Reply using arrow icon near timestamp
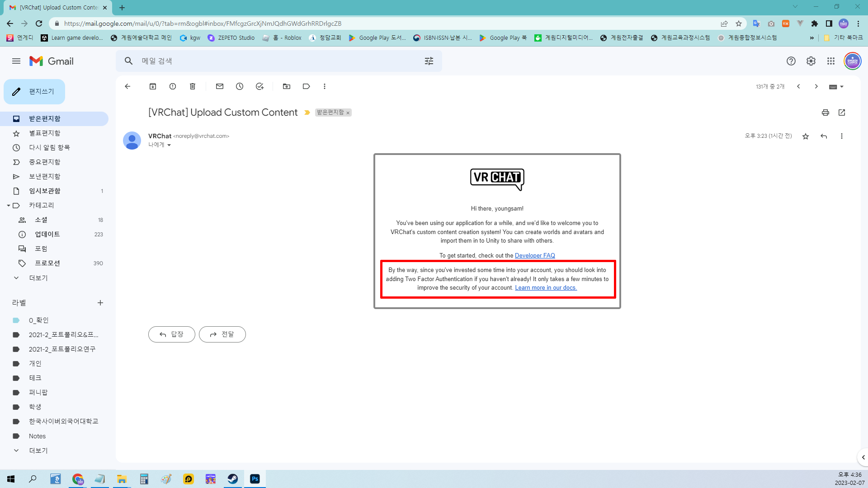 (824, 136)
